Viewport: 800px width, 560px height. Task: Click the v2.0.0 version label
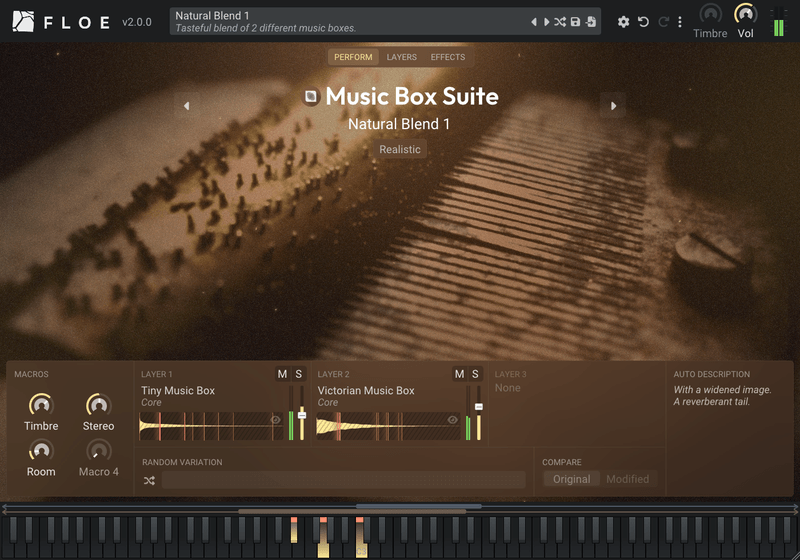[x=137, y=22]
